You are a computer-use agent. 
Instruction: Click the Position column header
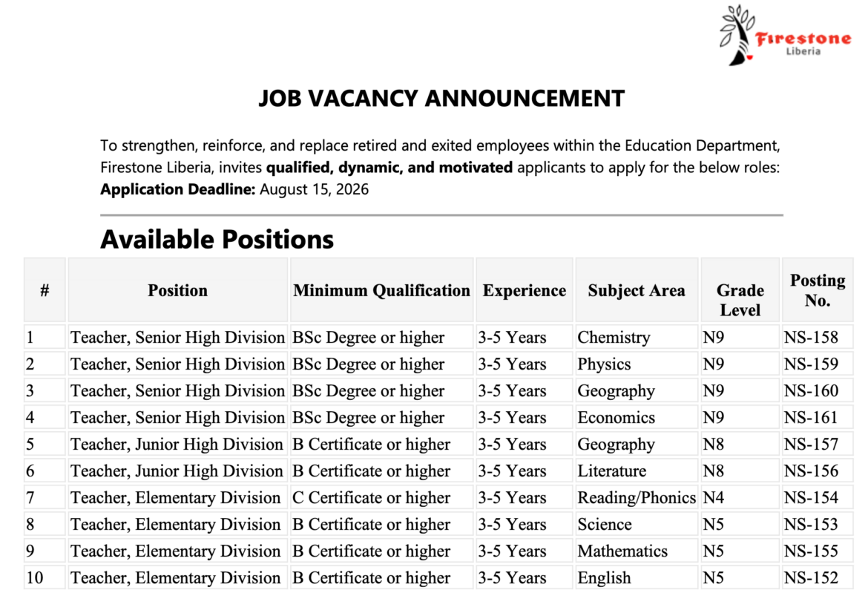[178, 290]
